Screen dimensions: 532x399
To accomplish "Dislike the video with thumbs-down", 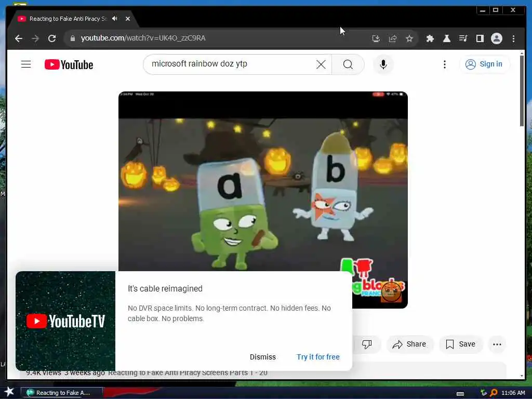I will click(367, 344).
